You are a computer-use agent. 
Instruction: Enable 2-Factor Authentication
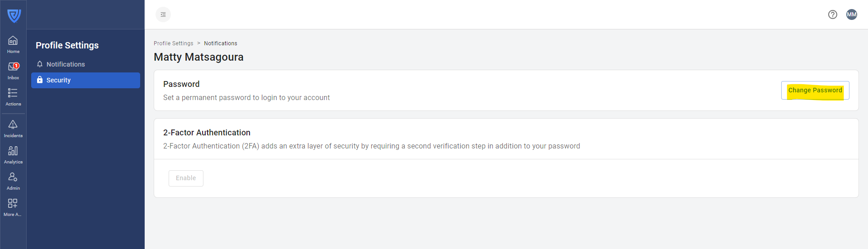click(186, 178)
